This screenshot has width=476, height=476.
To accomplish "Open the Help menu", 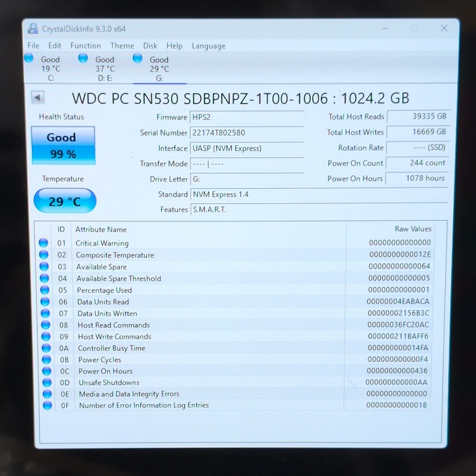I will (x=174, y=46).
